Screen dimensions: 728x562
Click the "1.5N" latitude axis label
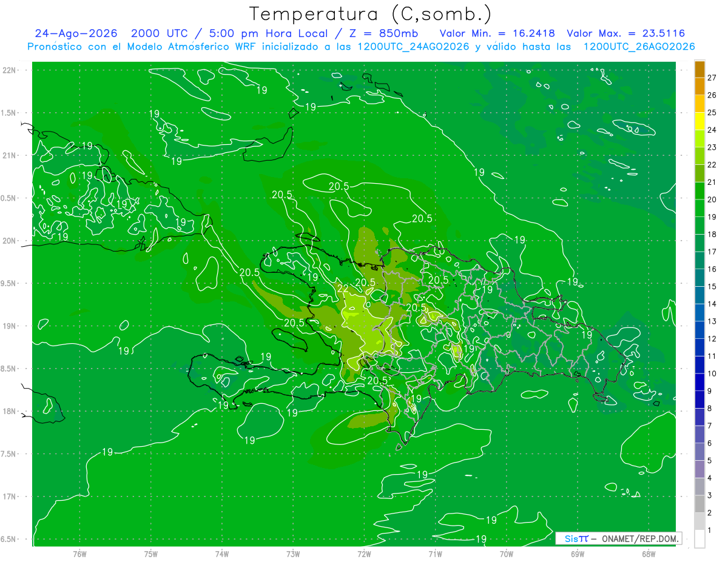tap(8, 113)
